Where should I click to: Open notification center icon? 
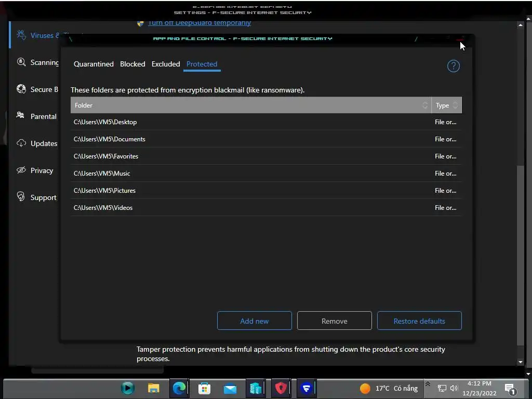click(x=510, y=389)
